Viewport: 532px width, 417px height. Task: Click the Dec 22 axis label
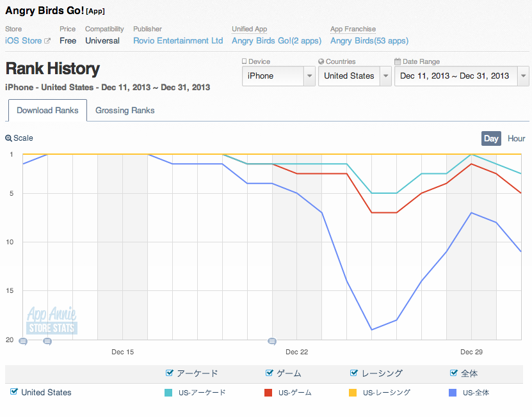(297, 352)
